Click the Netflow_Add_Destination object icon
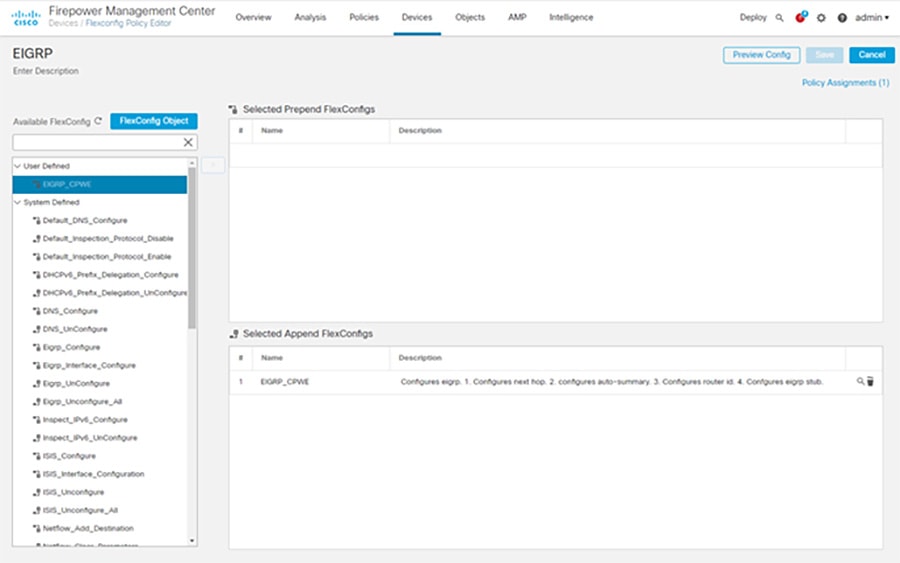This screenshot has width=900, height=563. pos(37,528)
